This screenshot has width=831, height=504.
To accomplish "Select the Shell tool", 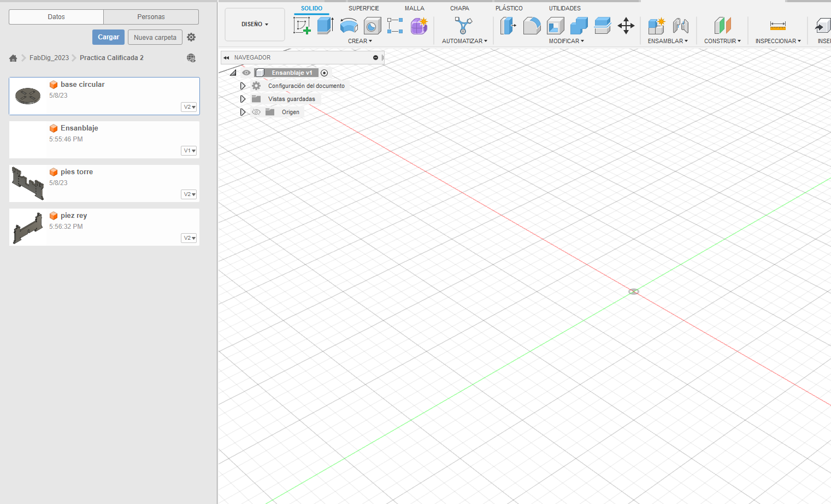I will pos(555,25).
